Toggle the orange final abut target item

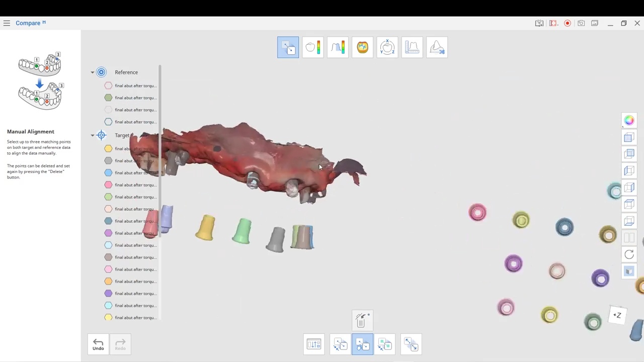pyautogui.click(x=108, y=282)
